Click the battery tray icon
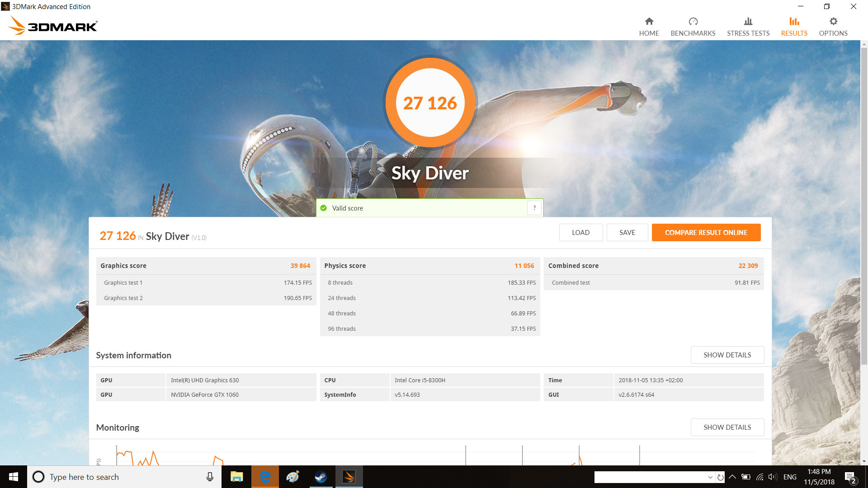The image size is (868, 488). (x=746, y=477)
